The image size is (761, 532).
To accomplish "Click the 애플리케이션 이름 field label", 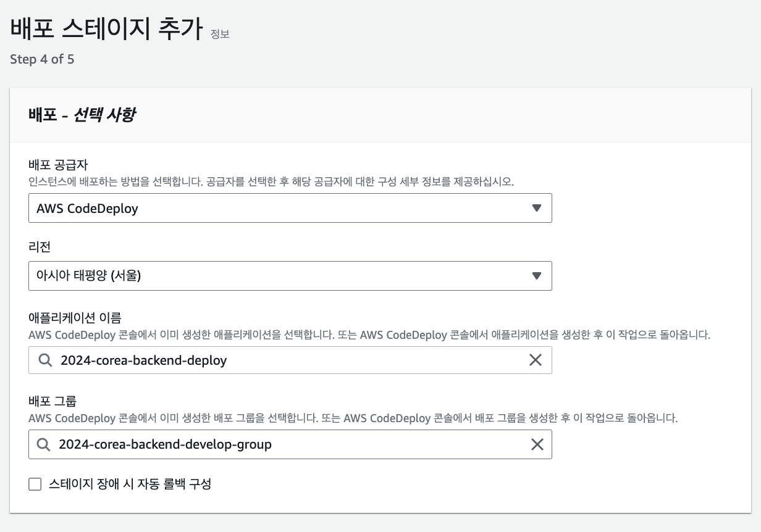I will [75, 318].
